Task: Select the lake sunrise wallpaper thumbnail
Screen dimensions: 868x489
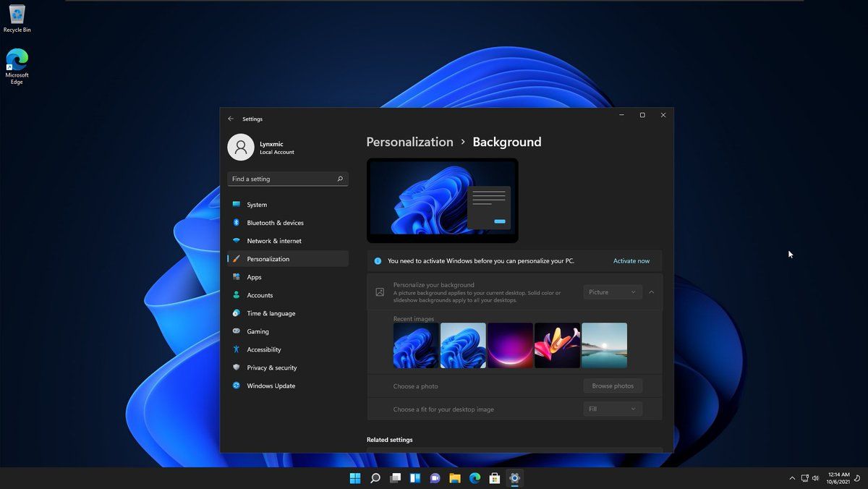Action: (604, 345)
